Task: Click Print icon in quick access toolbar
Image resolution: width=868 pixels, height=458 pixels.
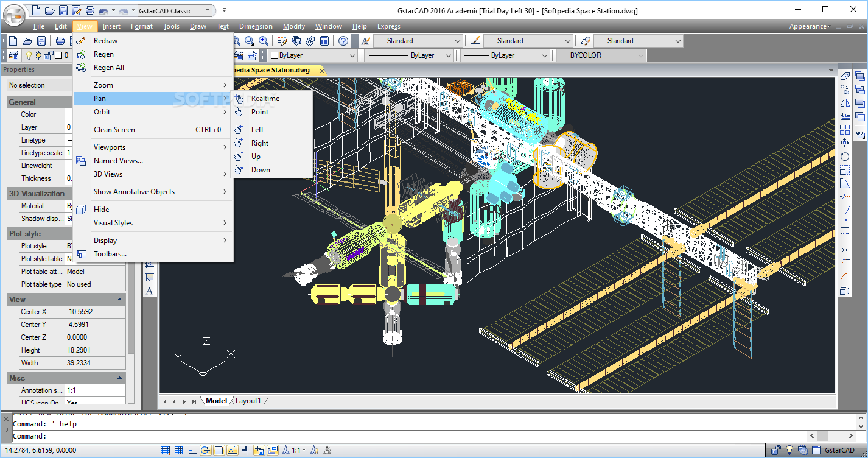Action: (89, 10)
